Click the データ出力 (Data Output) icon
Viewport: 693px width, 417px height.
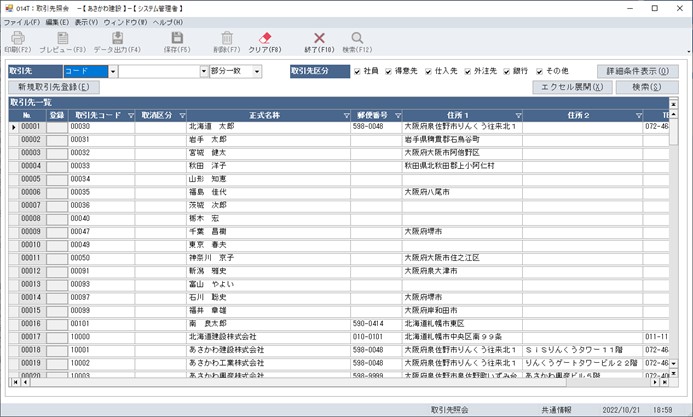coord(117,39)
